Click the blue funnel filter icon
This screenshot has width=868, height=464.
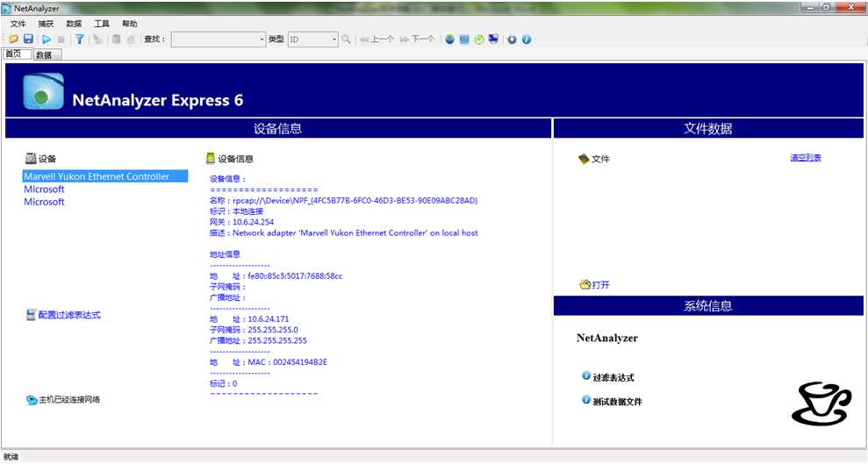80,39
